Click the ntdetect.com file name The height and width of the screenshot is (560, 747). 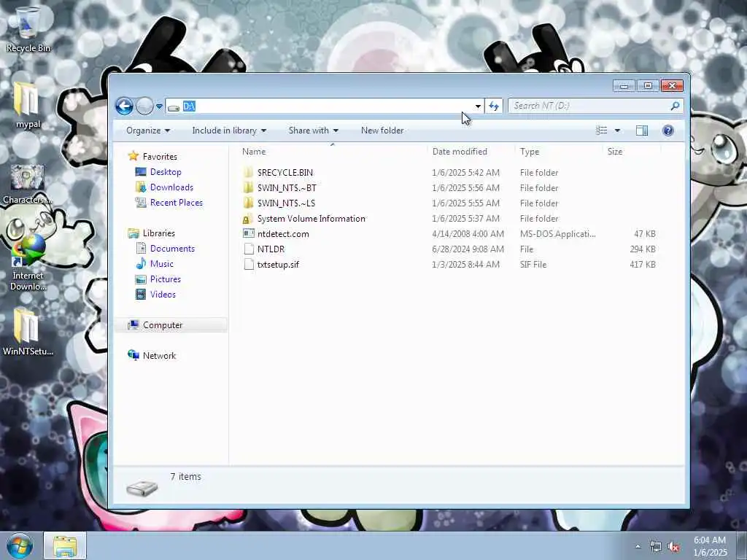pos(283,234)
